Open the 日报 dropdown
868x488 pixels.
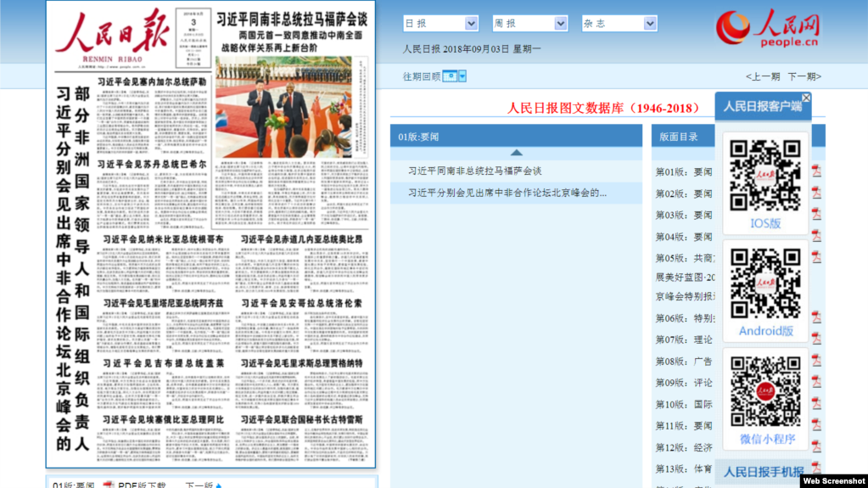pyautogui.click(x=440, y=23)
